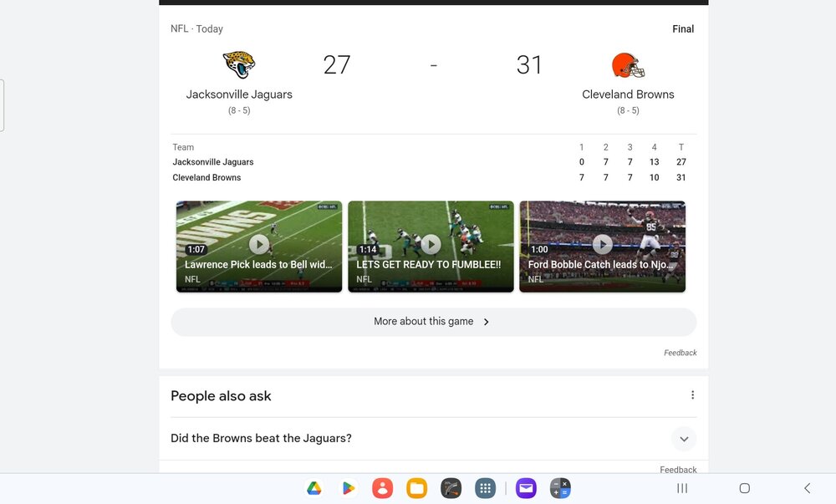Launch the purple Email app
This screenshot has height=504, width=836.
[526, 488]
